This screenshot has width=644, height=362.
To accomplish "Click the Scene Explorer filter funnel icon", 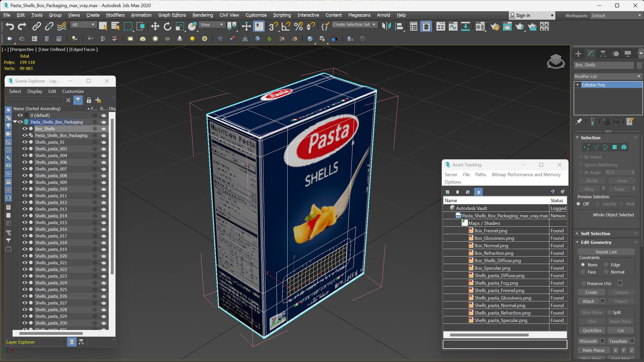I will [78, 100].
